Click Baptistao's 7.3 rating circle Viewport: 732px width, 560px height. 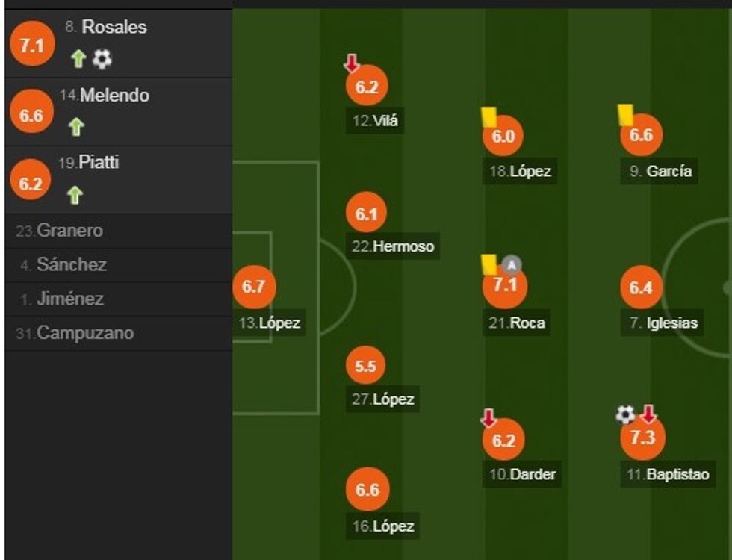coord(642,438)
